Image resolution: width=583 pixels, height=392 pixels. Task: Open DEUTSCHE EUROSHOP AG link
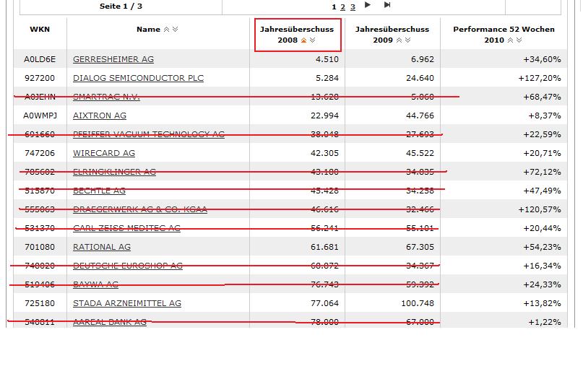pyautogui.click(x=128, y=266)
